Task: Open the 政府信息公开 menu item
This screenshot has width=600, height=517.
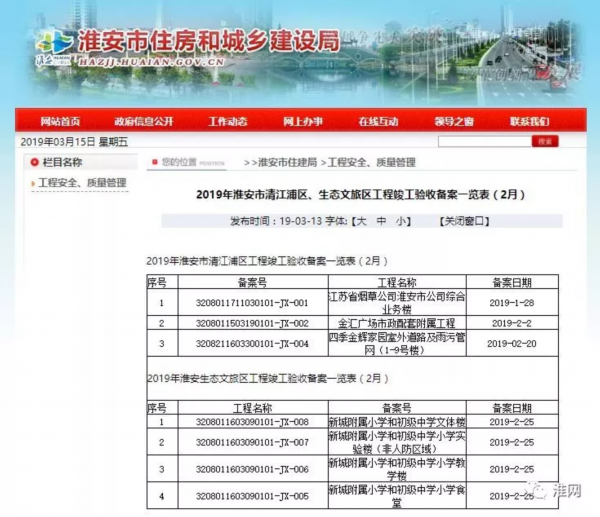Action: [x=144, y=121]
